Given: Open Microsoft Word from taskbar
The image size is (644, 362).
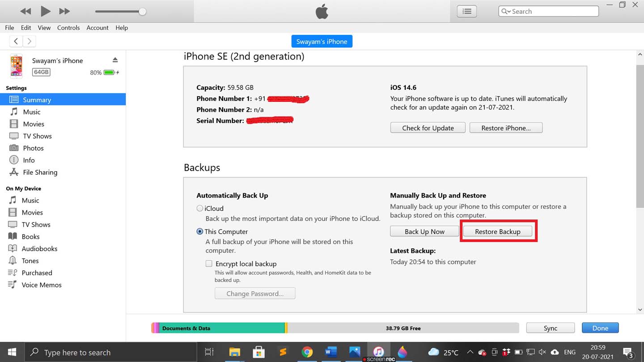Looking at the screenshot, I should click(331, 352).
